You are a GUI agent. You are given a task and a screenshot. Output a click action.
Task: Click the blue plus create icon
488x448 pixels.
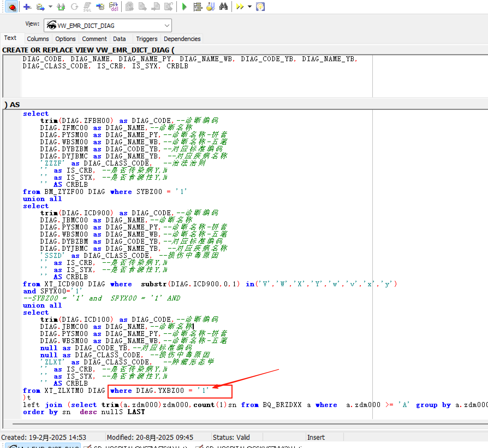(27, 7)
